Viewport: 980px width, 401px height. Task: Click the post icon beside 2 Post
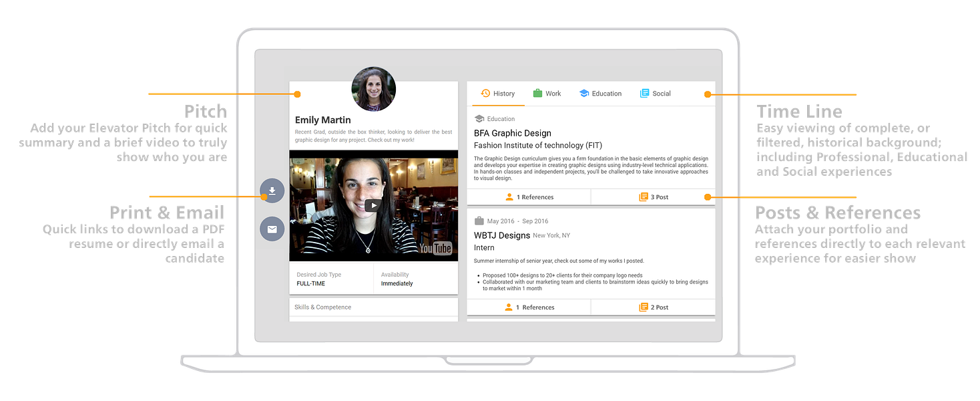(644, 307)
